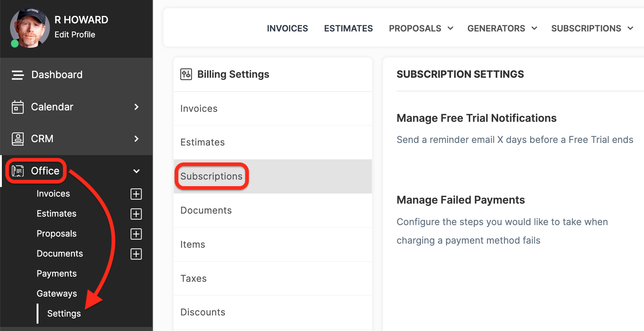The image size is (644, 331).
Task: Collapse the Office menu chevron
Action: coord(136,171)
